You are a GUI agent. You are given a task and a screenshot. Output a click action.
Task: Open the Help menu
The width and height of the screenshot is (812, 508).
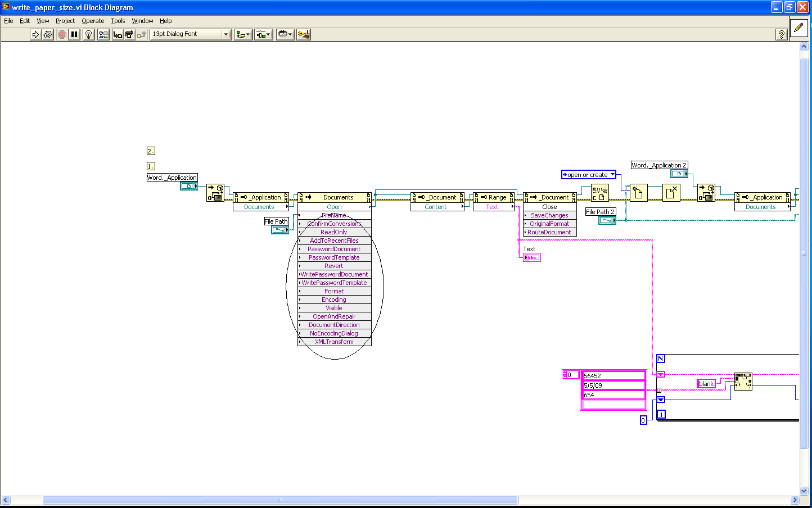coord(165,21)
